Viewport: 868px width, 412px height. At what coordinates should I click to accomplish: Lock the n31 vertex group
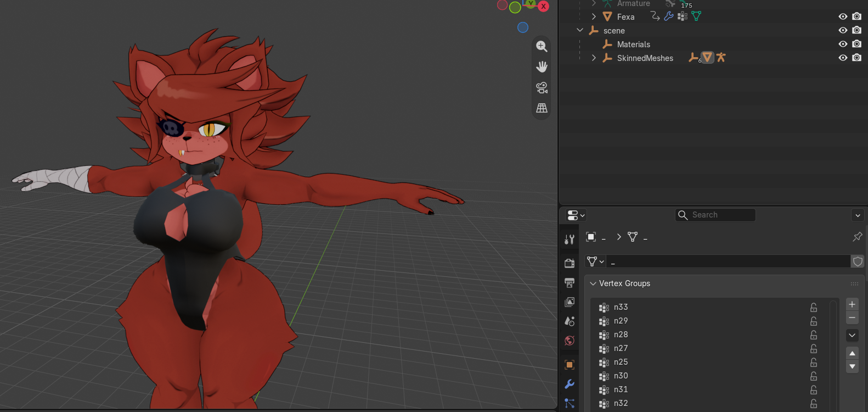(814, 389)
